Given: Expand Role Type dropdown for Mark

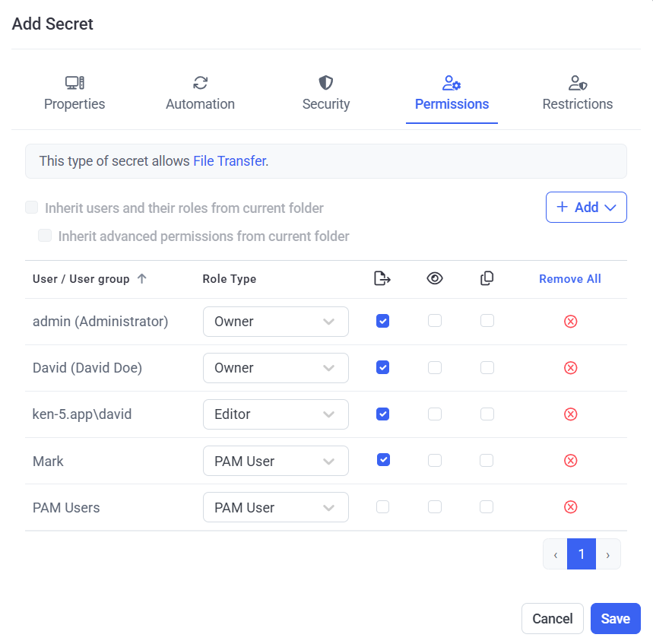Looking at the screenshot, I should click(275, 461).
